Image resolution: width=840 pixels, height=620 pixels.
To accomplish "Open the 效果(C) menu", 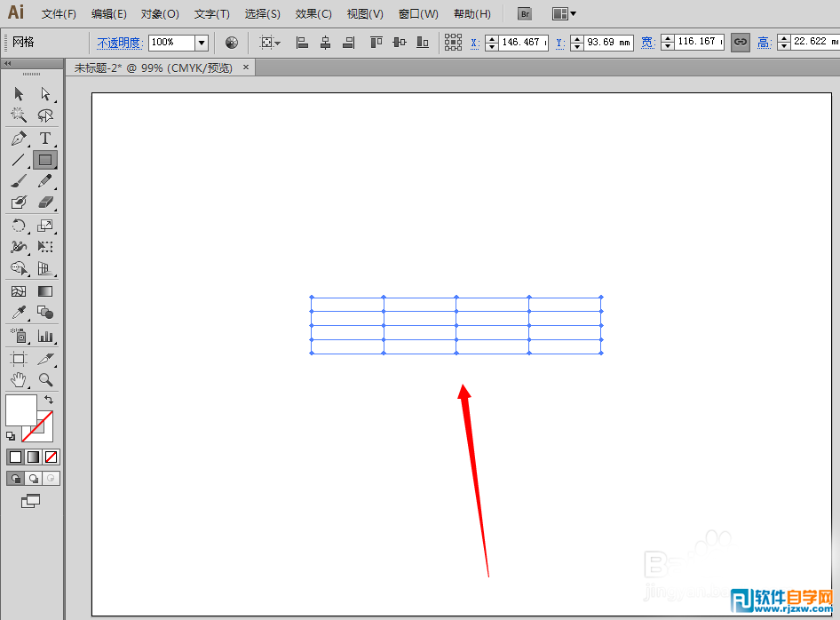I will (313, 14).
